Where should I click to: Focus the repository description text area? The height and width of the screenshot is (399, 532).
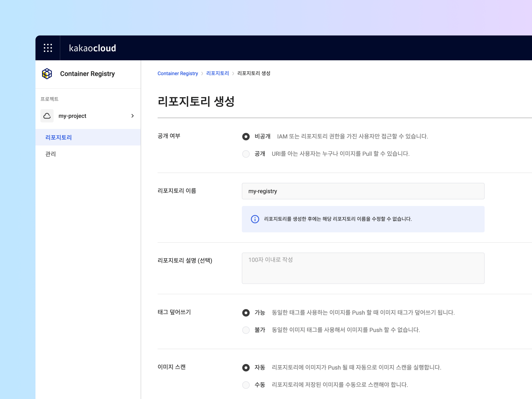click(x=363, y=268)
